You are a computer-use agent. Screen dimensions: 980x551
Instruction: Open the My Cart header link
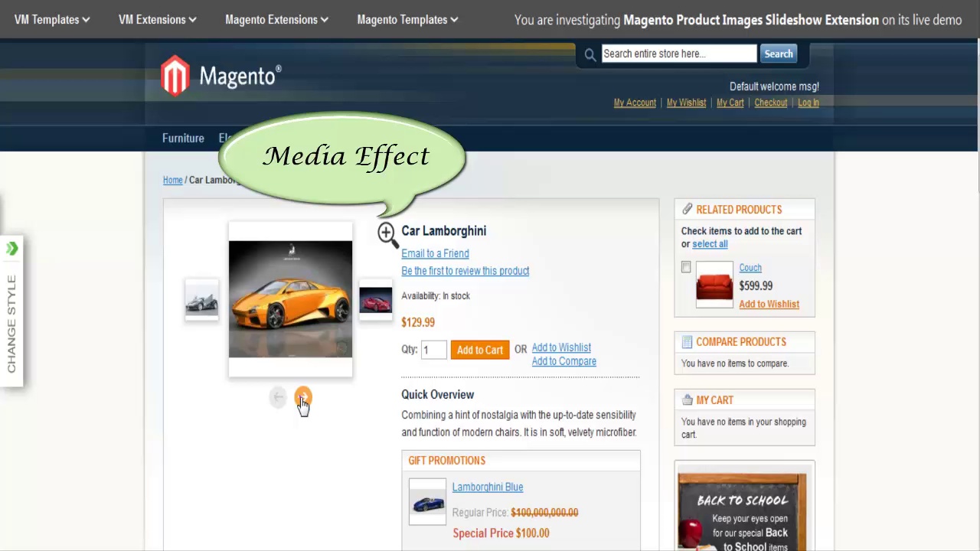coord(730,103)
